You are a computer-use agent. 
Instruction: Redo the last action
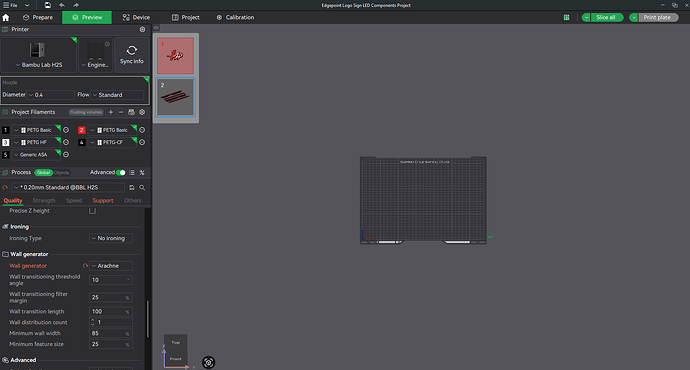pos(76,5)
